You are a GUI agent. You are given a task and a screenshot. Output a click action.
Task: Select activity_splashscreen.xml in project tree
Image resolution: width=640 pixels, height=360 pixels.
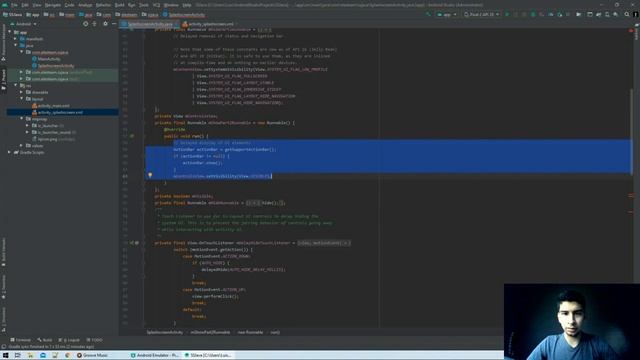click(x=60, y=112)
